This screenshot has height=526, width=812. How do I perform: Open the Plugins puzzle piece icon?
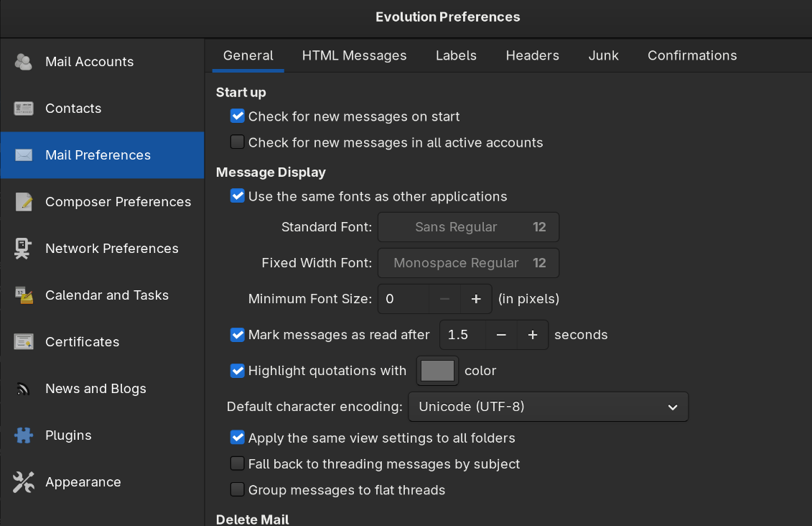click(24, 435)
